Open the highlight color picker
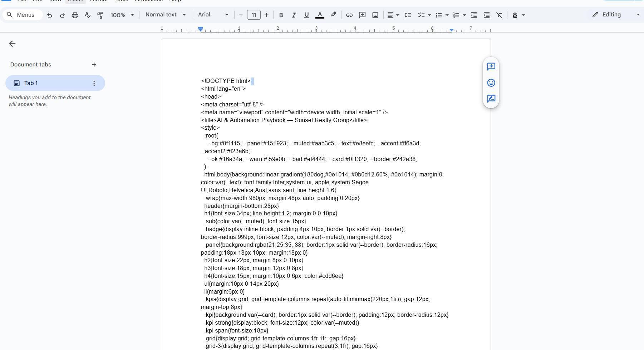The image size is (644, 350). [333, 15]
